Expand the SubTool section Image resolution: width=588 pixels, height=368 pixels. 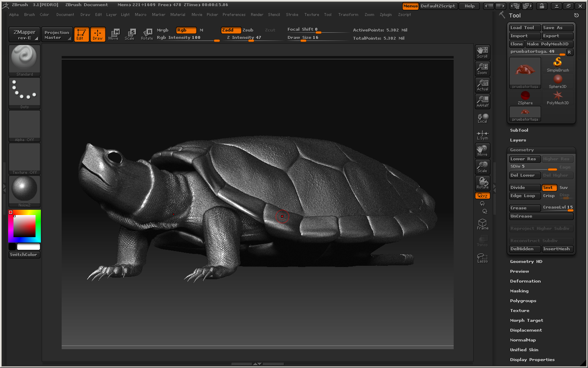pos(519,130)
